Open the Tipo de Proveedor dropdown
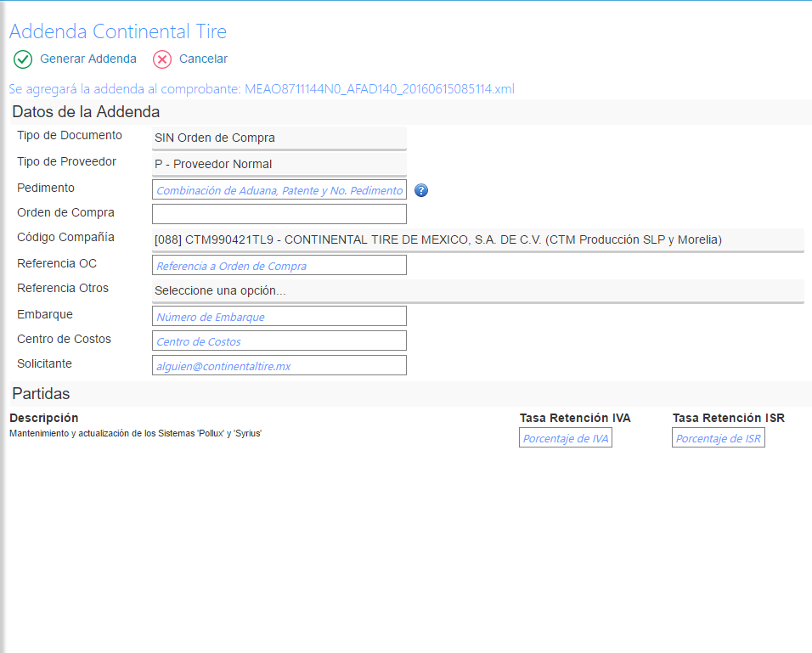The height and width of the screenshot is (653, 812). pyautogui.click(x=279, y=164)
